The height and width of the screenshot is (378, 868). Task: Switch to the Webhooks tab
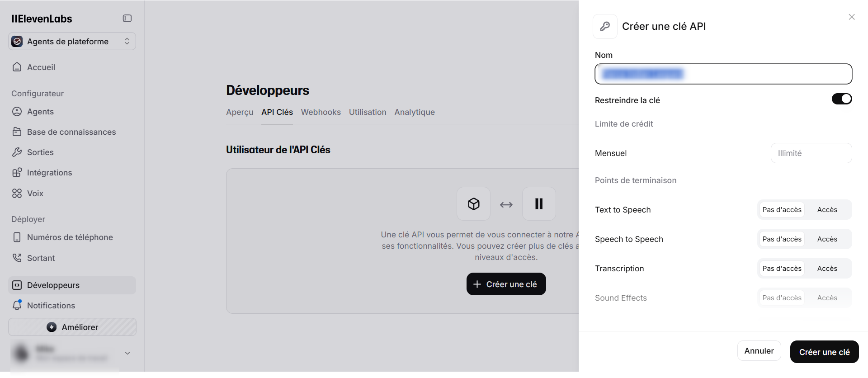(321, 112)
